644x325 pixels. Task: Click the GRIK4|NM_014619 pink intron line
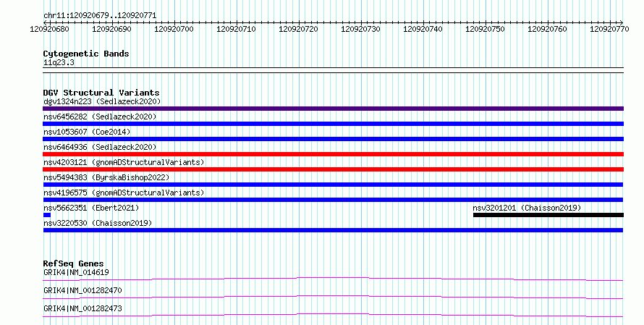333,279
